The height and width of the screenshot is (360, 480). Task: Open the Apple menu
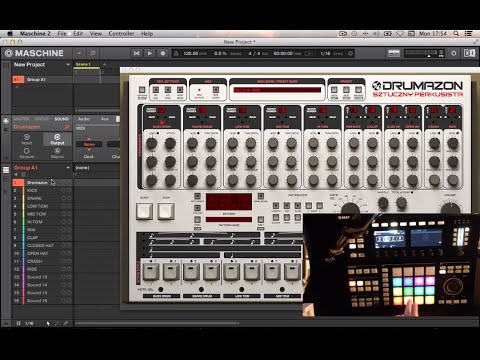(x=10, y=33)
